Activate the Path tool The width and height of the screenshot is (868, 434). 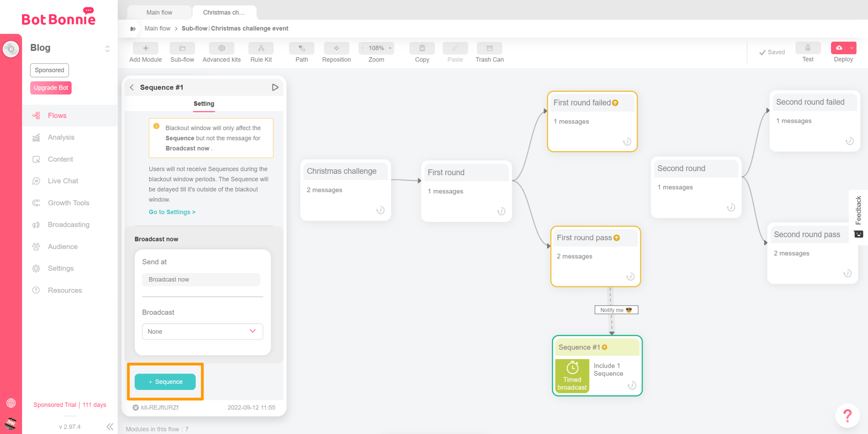301,48
